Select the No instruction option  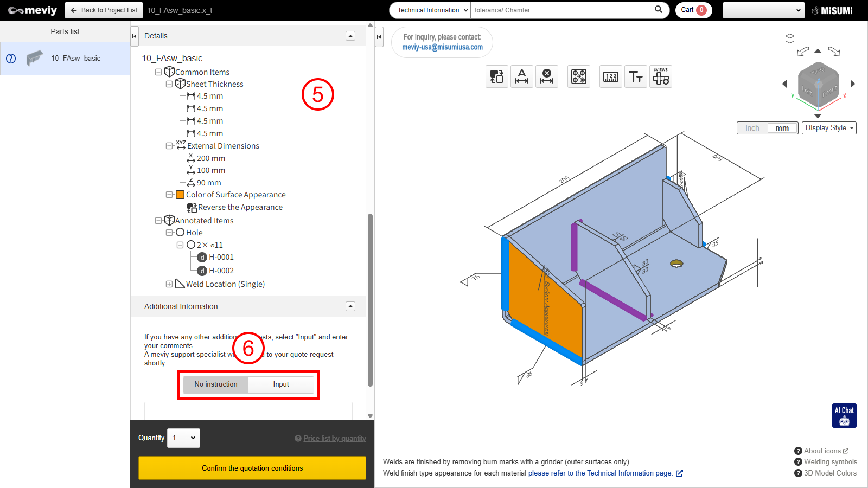click(x=216, y=384)
